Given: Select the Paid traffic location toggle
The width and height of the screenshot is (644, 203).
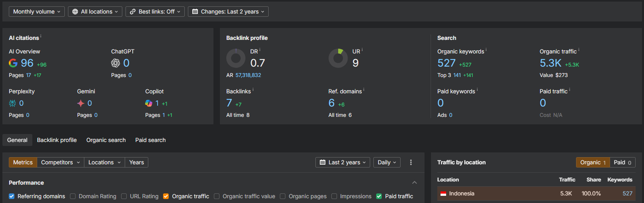Looking at the screenshot, I should (622, 162).
